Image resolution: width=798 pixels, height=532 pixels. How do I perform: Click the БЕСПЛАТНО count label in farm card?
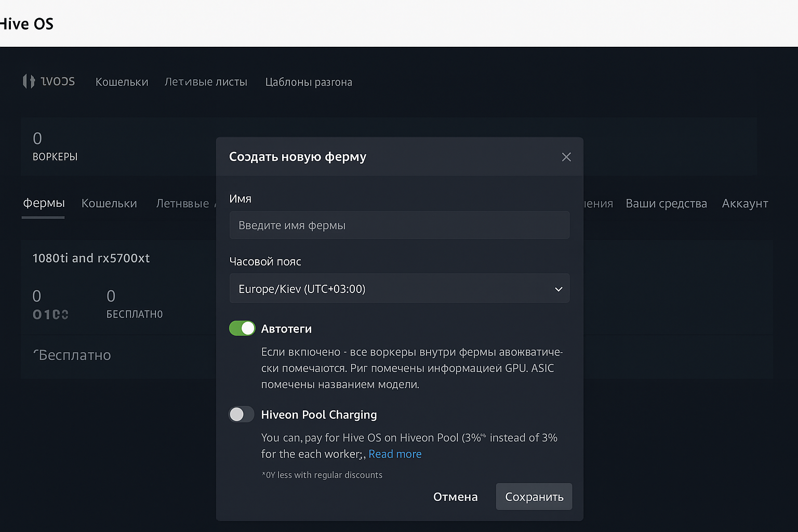click(135, 314)
